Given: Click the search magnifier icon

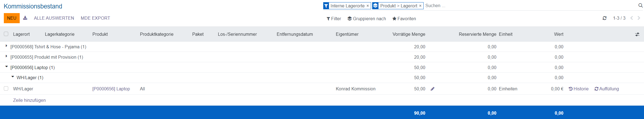Looking at the screenshot, I should coord(640,5).
